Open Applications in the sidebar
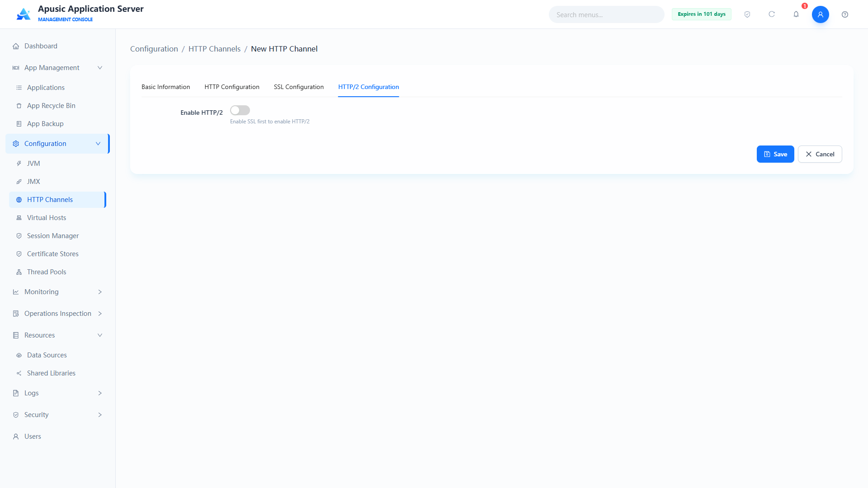Viewport: 868px width, 488px height. [58, 88]
